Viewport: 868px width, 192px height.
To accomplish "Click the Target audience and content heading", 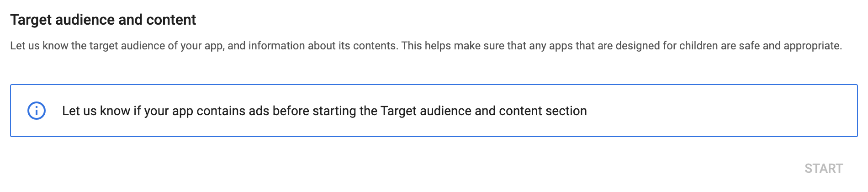I will tap(103, 20).
